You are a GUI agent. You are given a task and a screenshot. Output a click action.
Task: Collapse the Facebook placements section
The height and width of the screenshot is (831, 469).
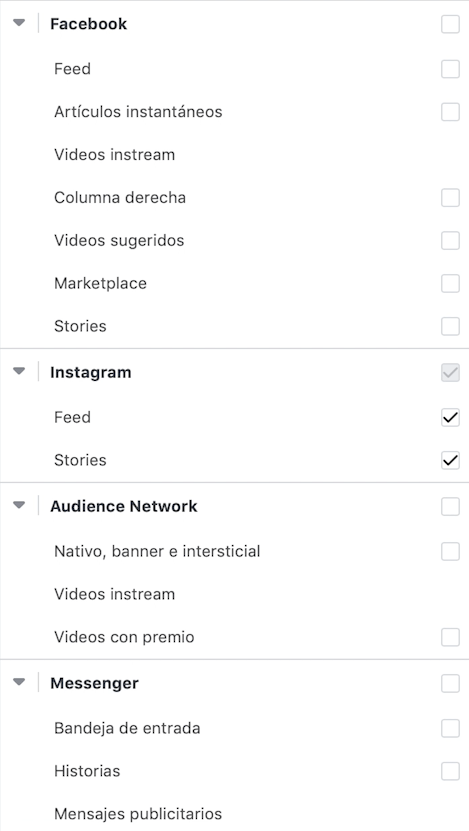pos(19,23)
